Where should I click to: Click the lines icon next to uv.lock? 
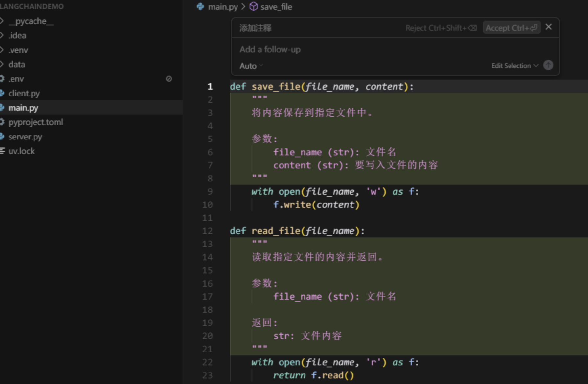(2, 151)
